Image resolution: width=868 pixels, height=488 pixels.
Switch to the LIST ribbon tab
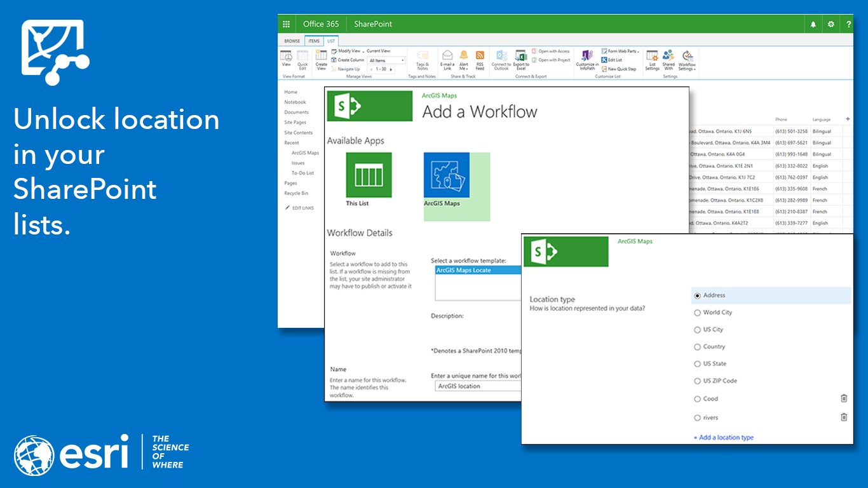click(331, 41)
